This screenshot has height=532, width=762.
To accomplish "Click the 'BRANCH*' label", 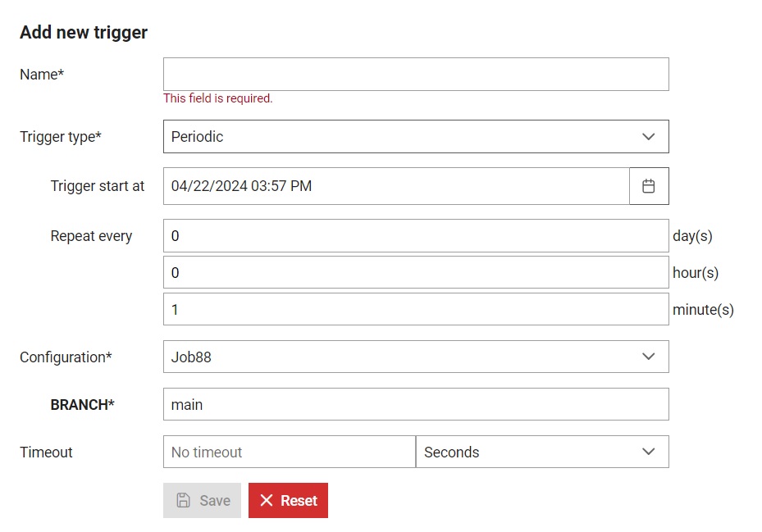I will coord(83,405).
